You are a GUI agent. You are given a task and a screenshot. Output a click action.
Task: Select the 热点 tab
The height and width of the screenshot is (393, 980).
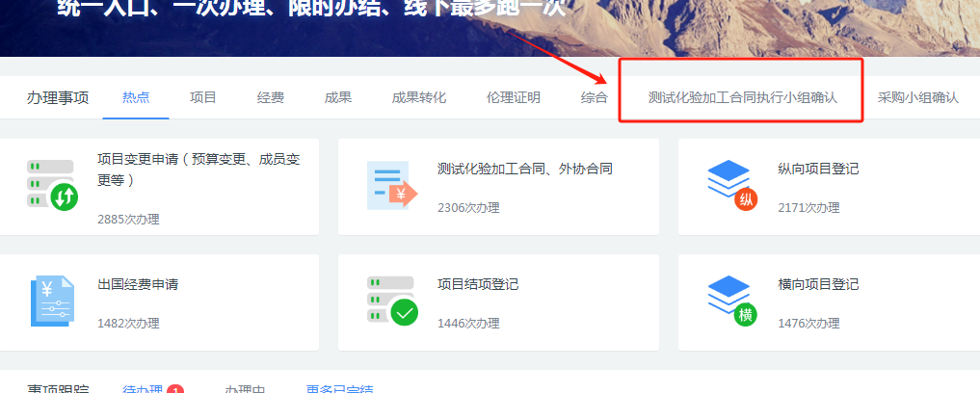(x=136, y=97)
